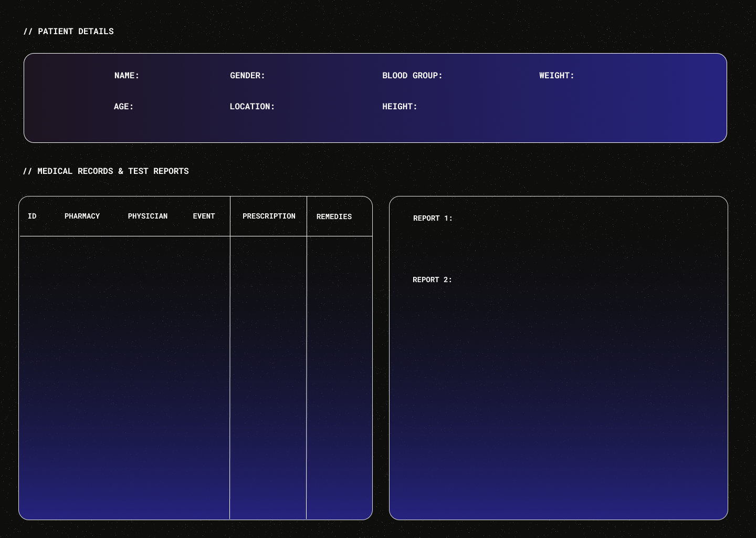Select the REPORT 2: label
The image size is (756, 538).
(432, 280)
